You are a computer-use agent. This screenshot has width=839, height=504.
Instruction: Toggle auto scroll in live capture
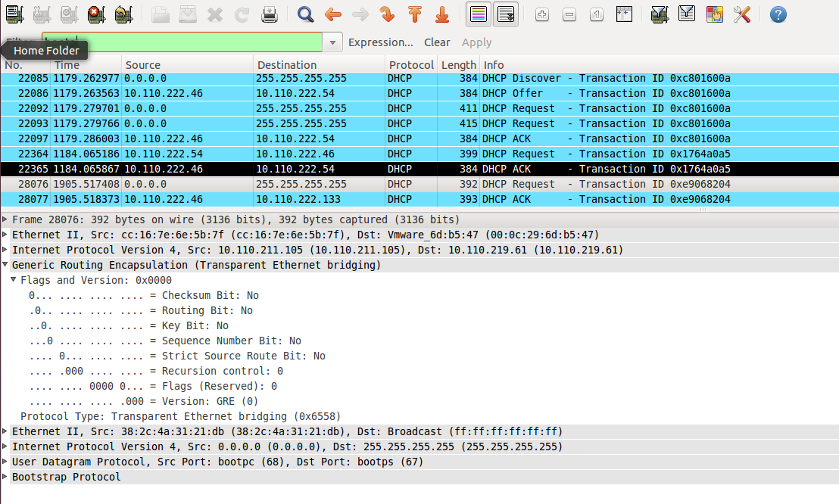point(505,14)
